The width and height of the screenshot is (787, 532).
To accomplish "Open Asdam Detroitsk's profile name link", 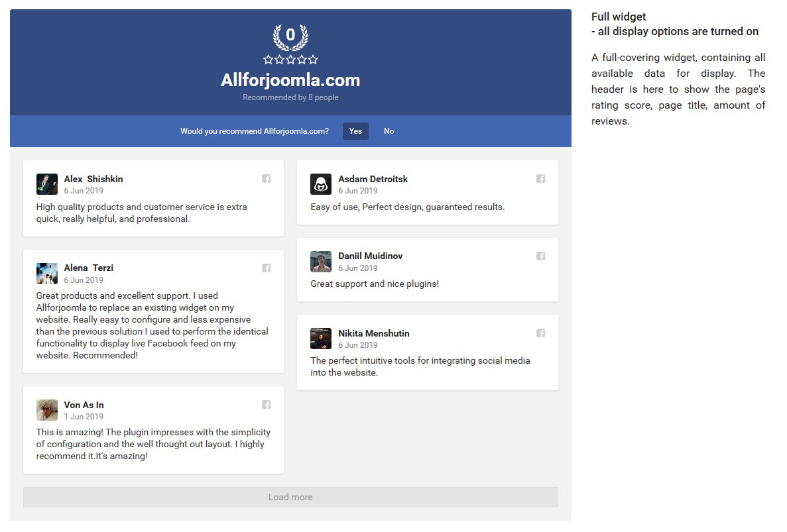I will click(x=373, y=179).
